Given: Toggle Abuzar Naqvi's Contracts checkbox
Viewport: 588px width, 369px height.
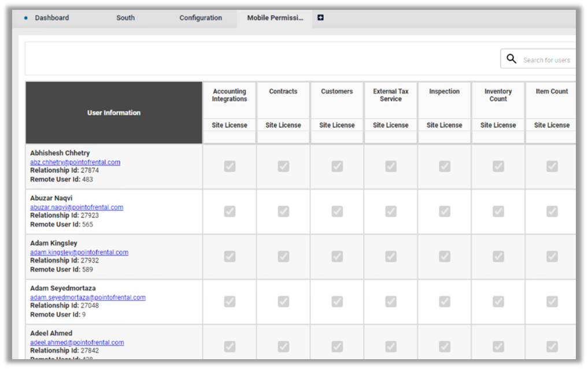Looking at the screenshot, I should pyautogui.click(x=283, y=212).
